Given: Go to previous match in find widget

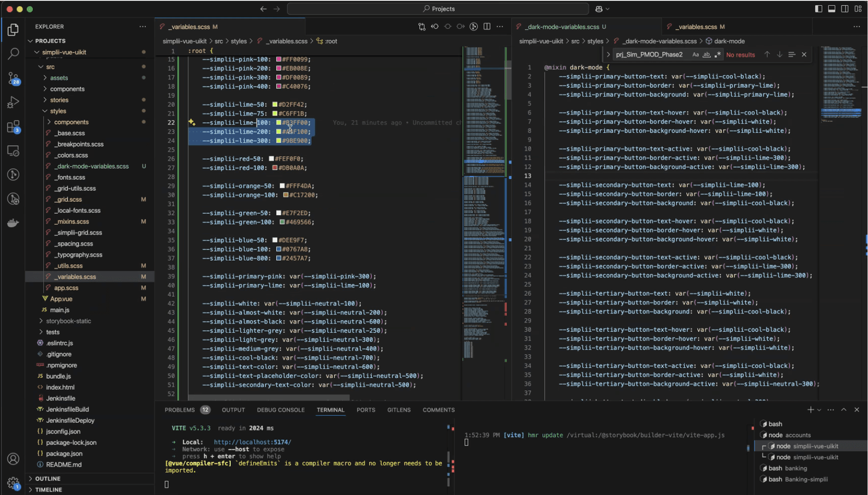Looking at the screenshot, I should tap(767, 54).
